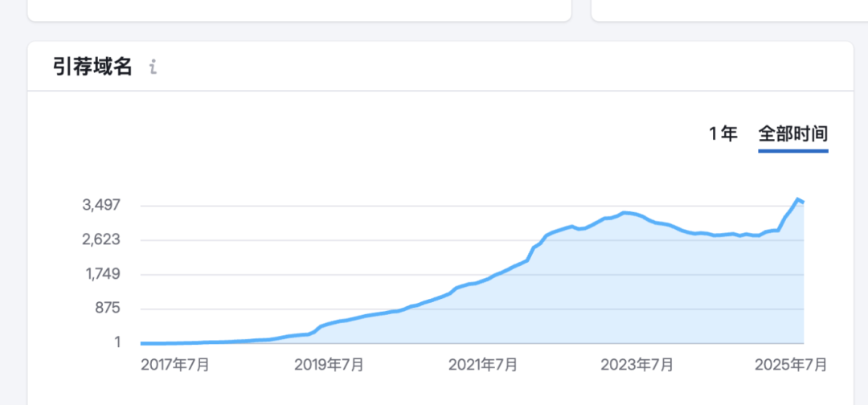Click the line point above 2019年7月

pyautogui.click(x=329, y=324)
